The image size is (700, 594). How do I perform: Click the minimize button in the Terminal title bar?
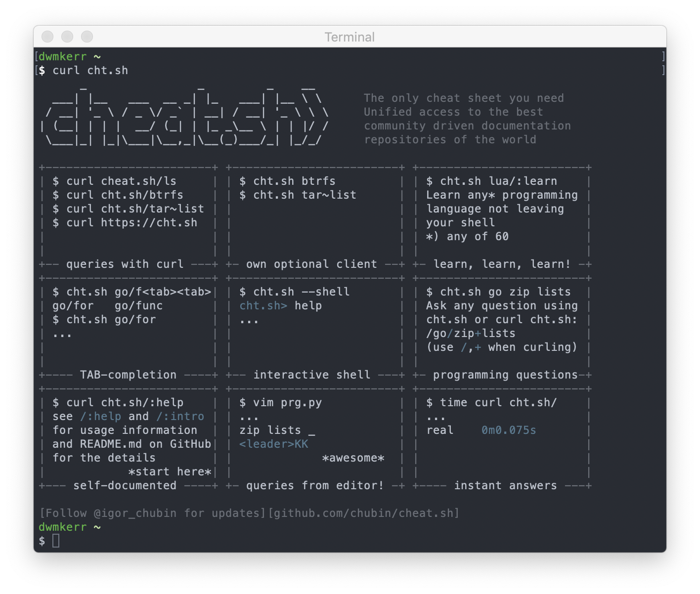[67, 37]
